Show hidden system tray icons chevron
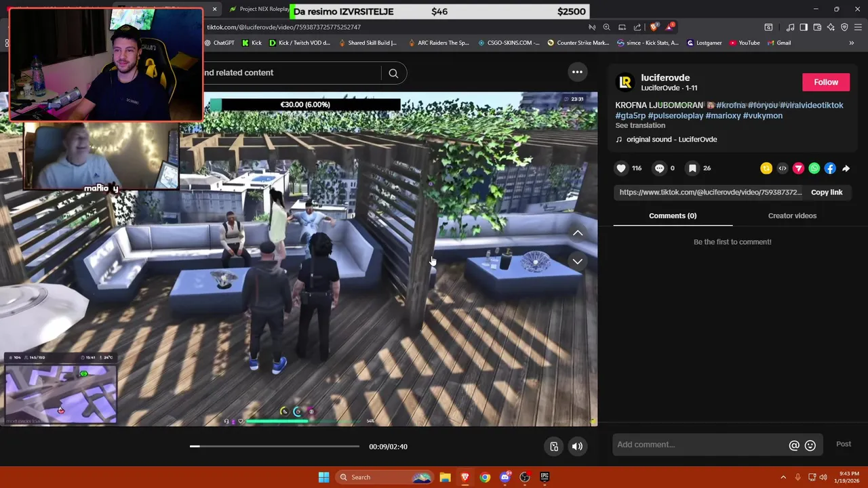 (783, 477)
